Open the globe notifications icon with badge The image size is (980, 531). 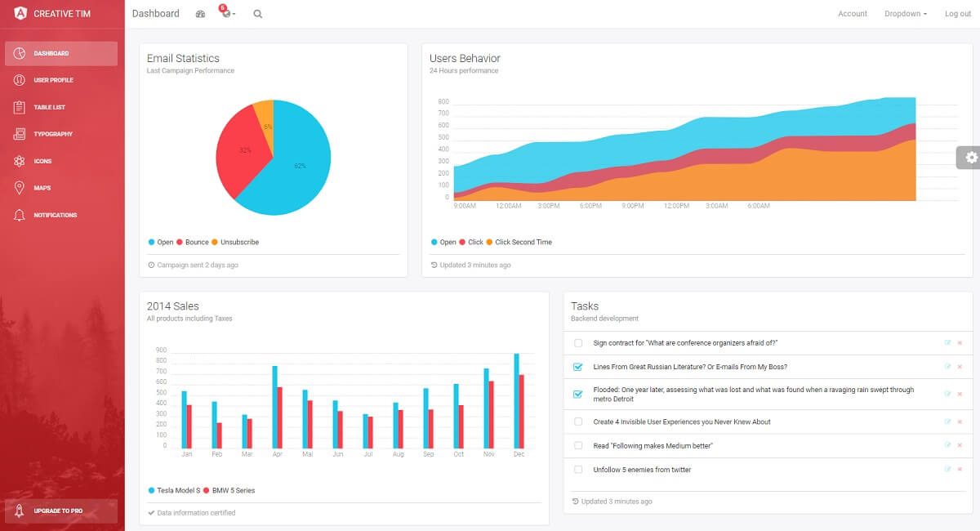pyautogui.click(x=226, y=14)
